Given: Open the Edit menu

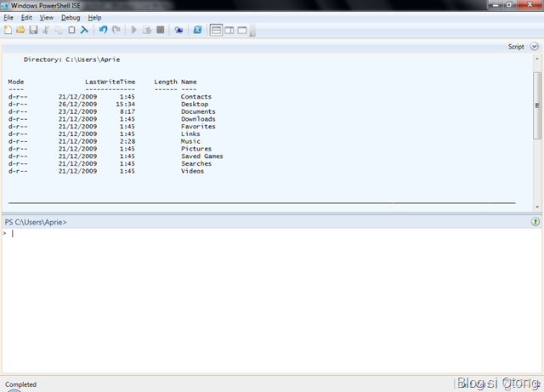Looking at the screenshot, I should coord(26,18).
